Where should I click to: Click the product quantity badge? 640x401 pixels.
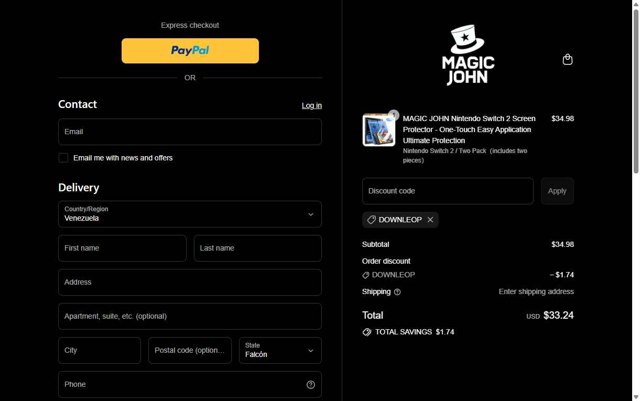[x=393, y=115]
